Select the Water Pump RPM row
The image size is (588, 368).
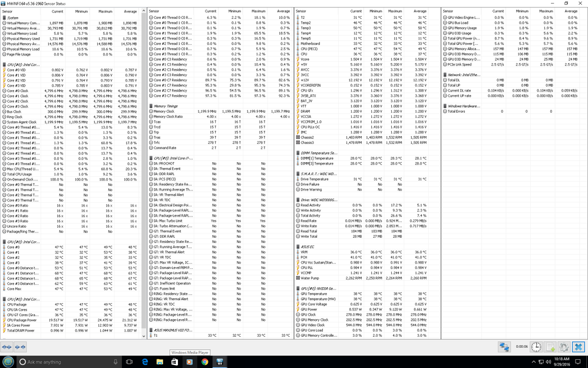368,278
